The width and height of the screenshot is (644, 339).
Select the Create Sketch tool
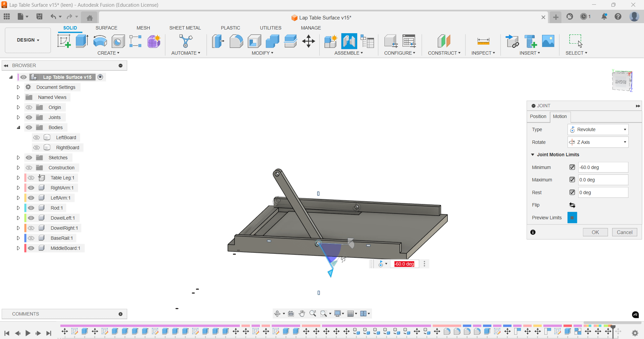point(64,41)
